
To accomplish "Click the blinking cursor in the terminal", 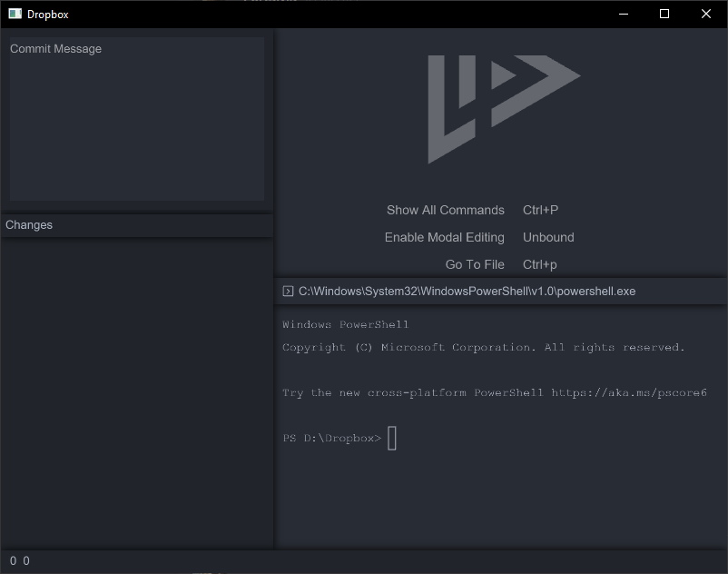I will click(x=391, y=438).
